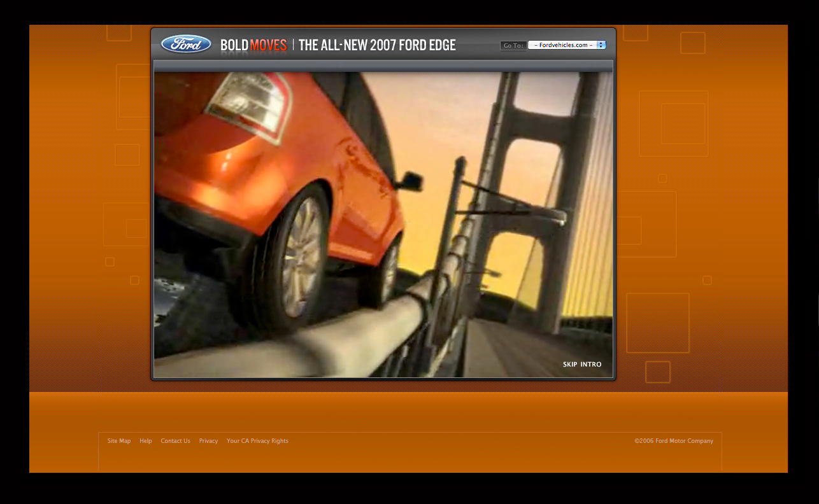Open the Fordvehicles.com Go To dropdown

pyautogui.click(x=567, y=45)
